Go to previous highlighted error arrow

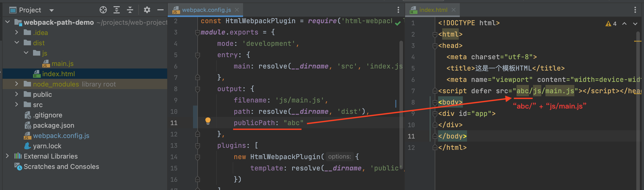click(624, 24)
